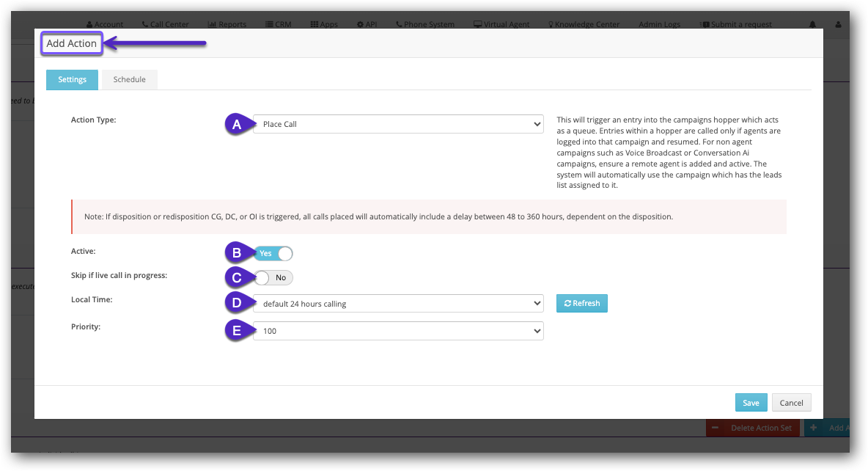Screen dimensions: 868x471
Task: Switch to the Schedule tab
Action: tap(129, 78)
